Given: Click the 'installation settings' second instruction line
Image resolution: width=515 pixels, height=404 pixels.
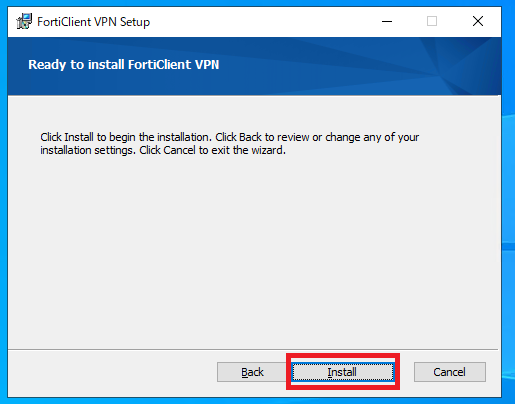Looking at the screenshot, I should tap(163, 150).
